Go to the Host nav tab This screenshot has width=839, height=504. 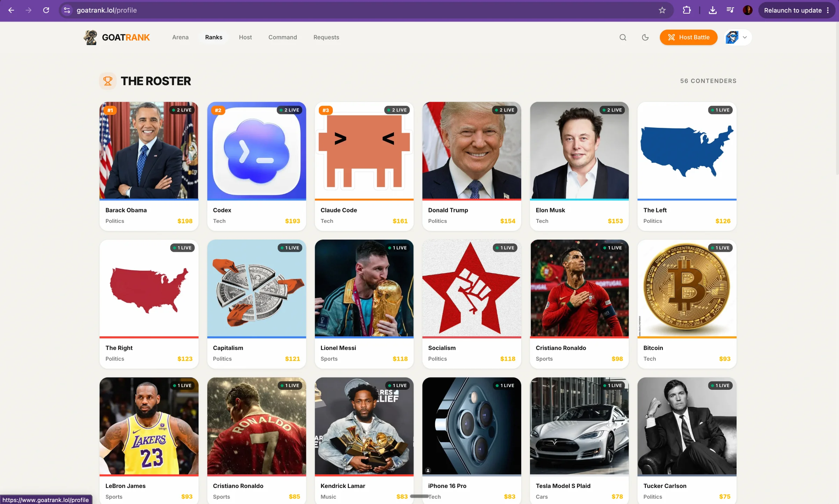pos(245,37)
